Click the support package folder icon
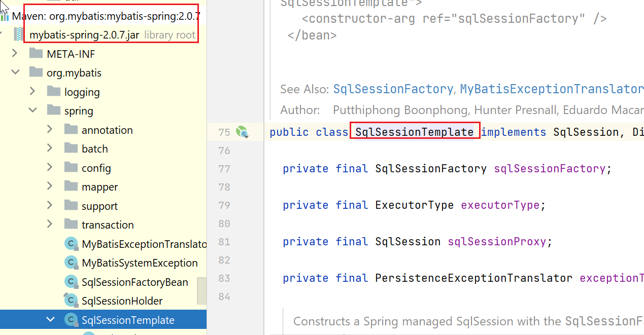This screenshot has width=644, height=335. pos(71,206)
